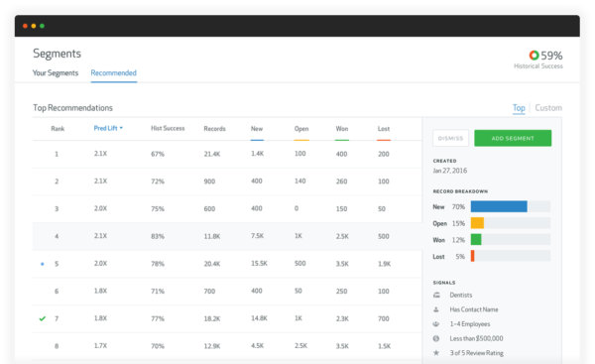Click the Has Contact Name person icon
Viewport: 595px width, 364px height.
[436, 309]
